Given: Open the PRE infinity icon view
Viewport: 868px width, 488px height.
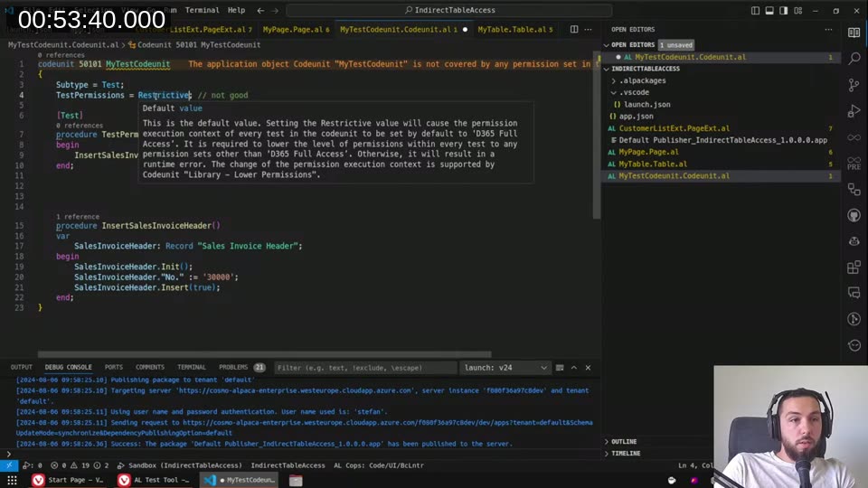Looking at the screenshot, I should (854, 163).
